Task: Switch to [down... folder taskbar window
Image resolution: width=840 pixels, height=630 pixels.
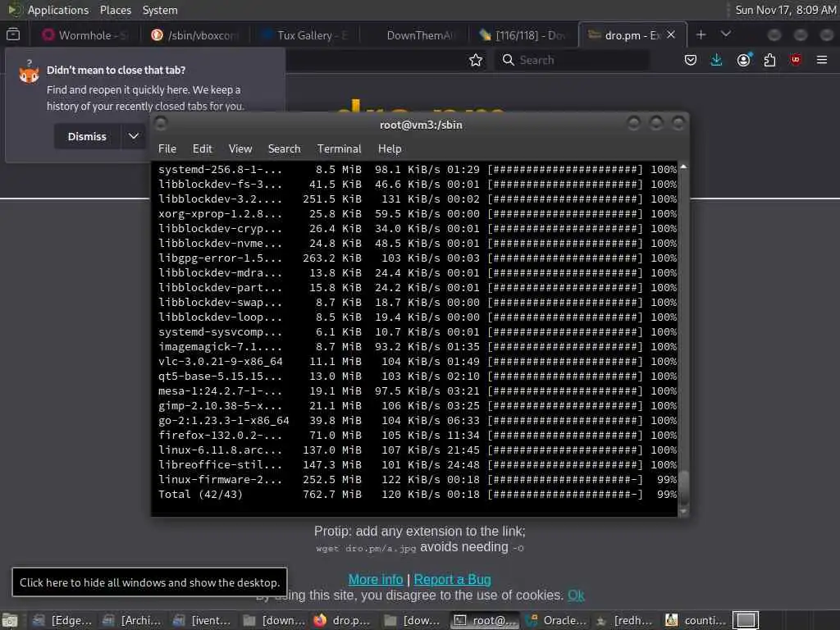Action: pos(273,620)
